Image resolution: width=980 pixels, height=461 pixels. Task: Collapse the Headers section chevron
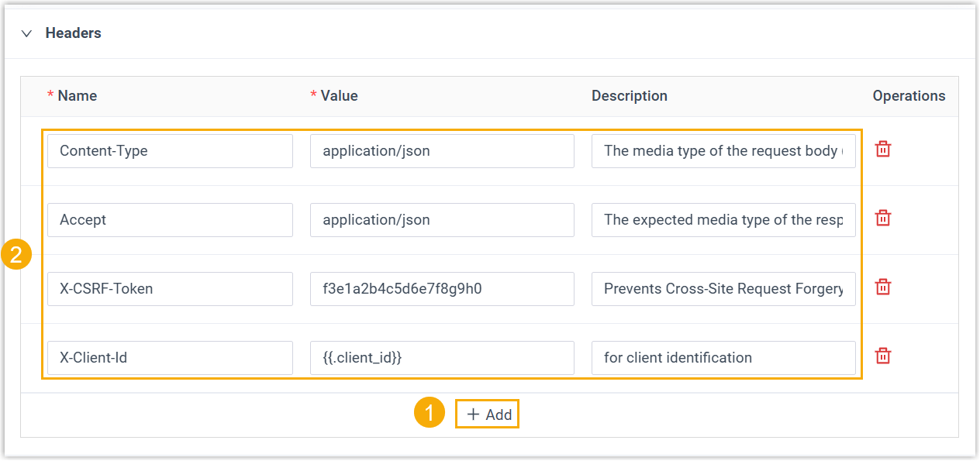click(x=27, y=33)
